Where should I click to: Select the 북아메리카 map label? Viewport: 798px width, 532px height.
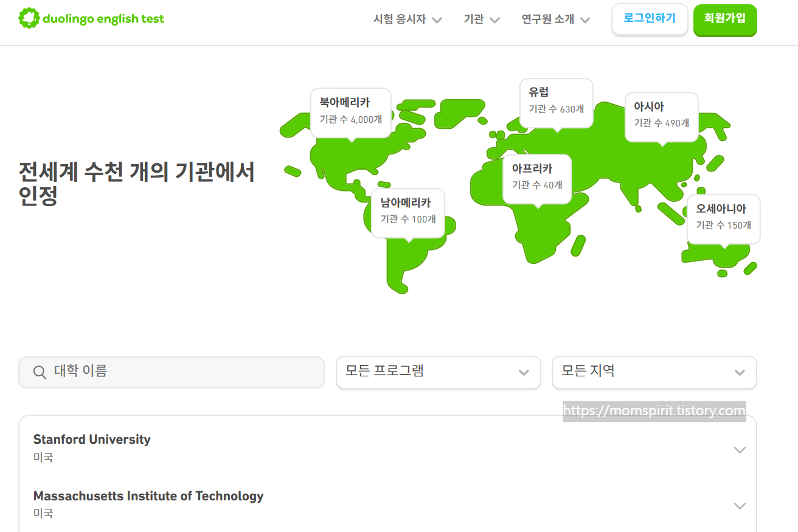[x=351, y=112]
